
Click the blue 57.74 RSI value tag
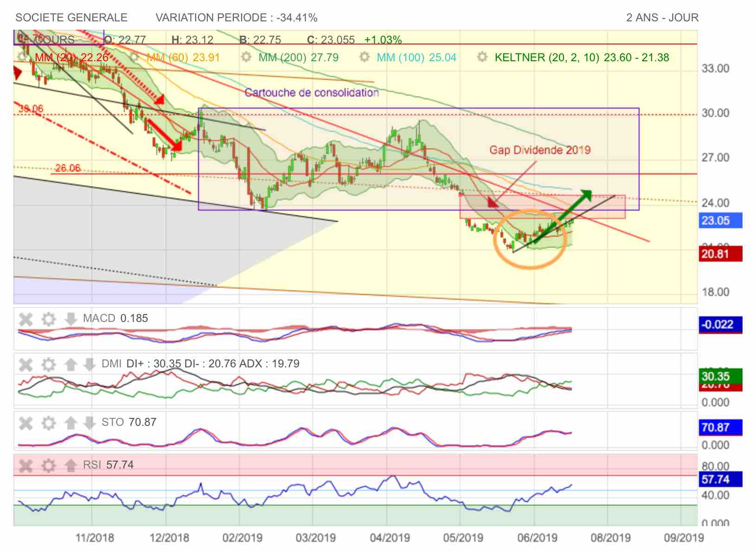tap(720, 479)
